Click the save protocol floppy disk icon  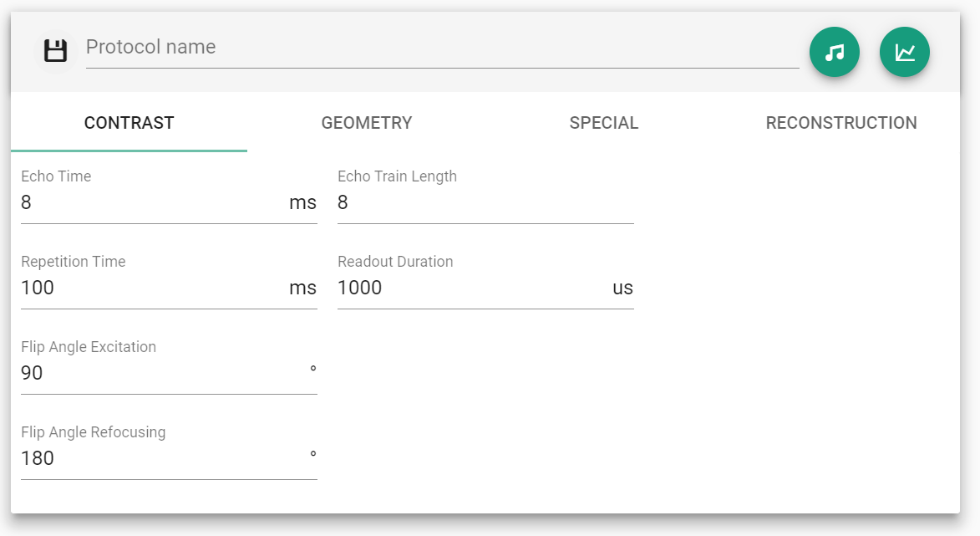pyautogui.click(x=55, y=51)
